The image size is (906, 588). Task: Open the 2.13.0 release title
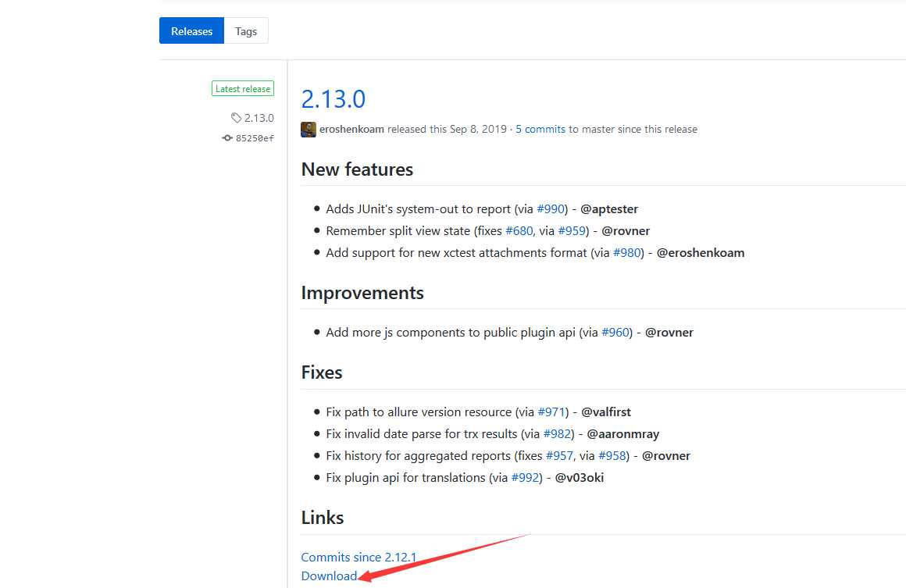(x=334, y=98)
